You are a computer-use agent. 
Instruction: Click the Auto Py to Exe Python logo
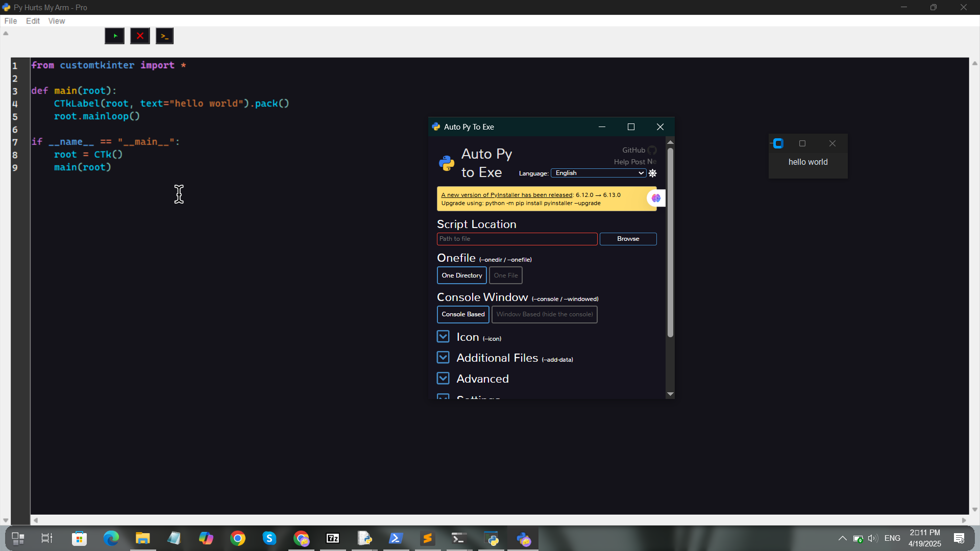coord(447,163)
